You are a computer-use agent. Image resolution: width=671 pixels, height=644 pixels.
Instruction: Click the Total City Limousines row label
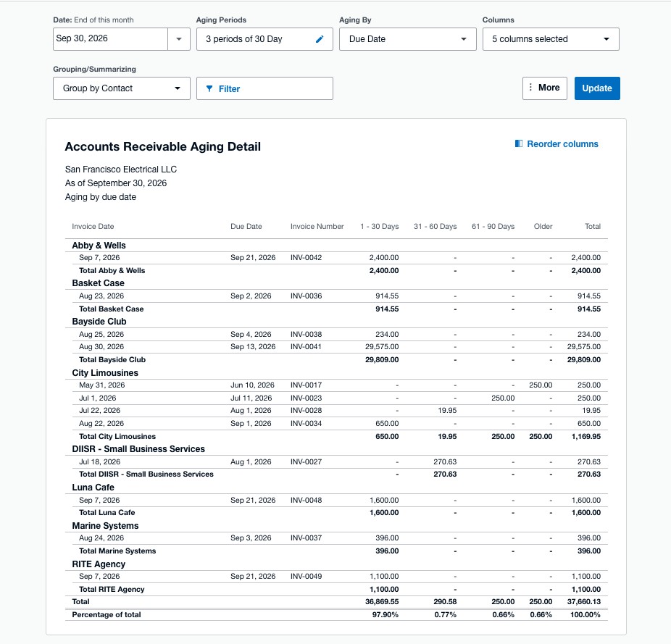click(117, 437)
